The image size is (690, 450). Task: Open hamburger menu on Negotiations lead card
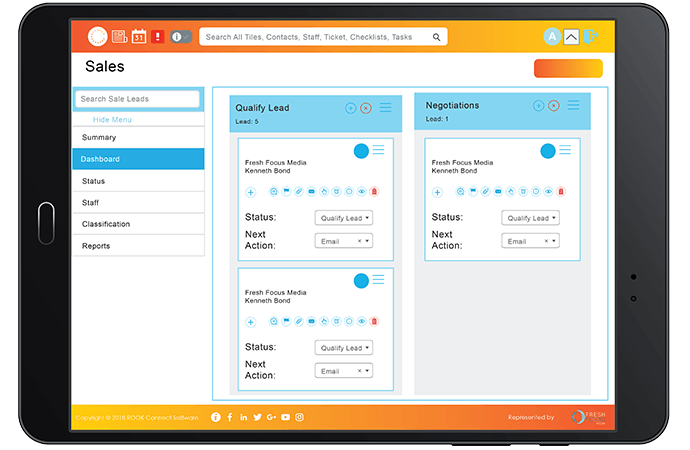click(565, 150)
